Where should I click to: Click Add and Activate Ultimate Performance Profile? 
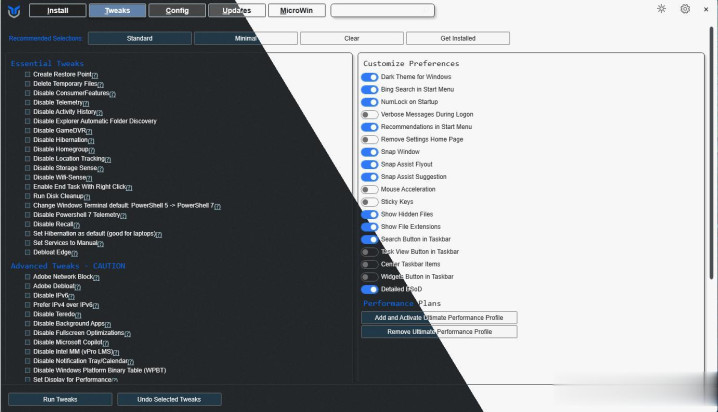click(x=439, y=317)
